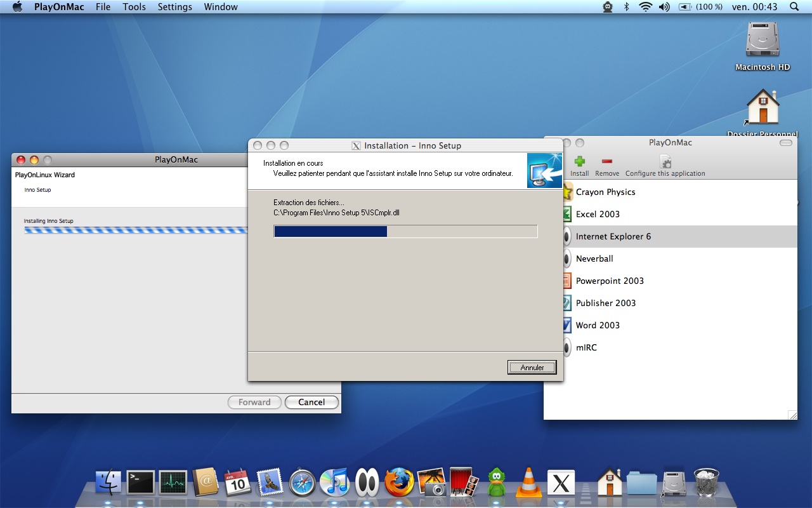This screenshot has height=508, width=812.
Task: Open the blue folder stack in Dock
Action: [642, 484]
